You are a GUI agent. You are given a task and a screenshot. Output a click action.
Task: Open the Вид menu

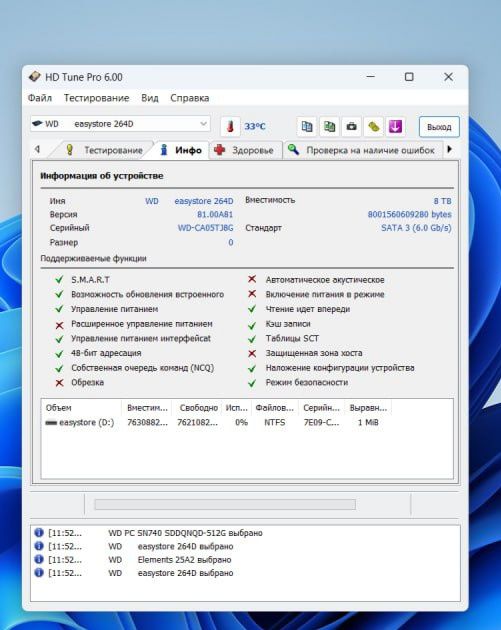pyautogui.click(x=149, y=98)
